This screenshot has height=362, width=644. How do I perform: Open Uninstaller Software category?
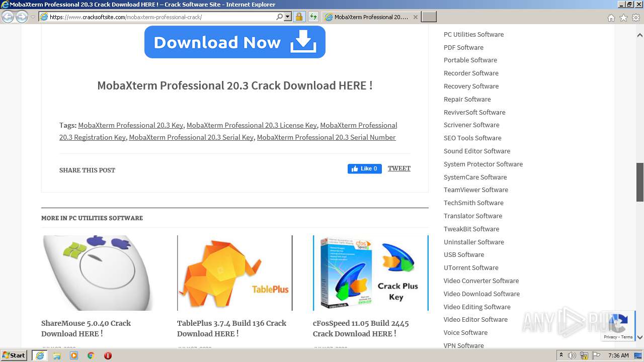pos(474,242)
